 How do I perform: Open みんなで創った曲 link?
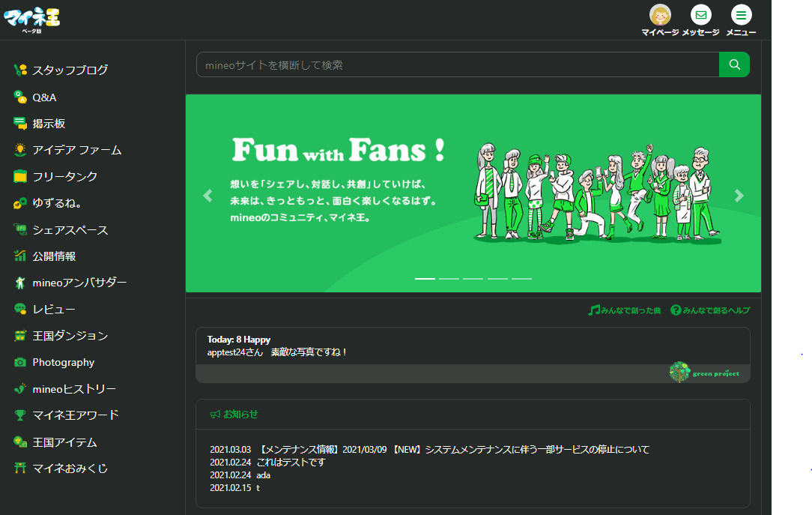click(x=631, y=310)
